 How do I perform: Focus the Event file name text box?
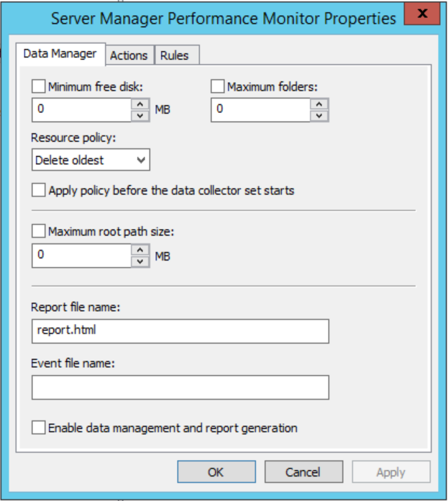pyautogui.click(x=180, y=387)
